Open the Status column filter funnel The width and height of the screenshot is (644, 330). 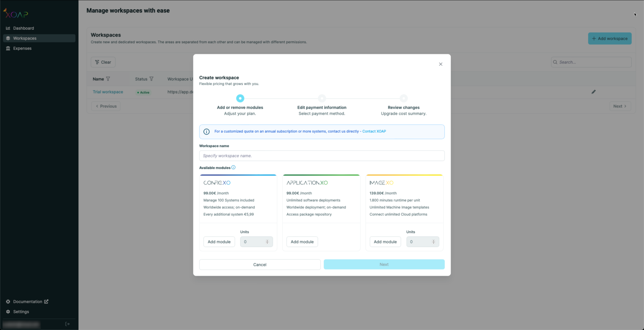click(x=152, y=79)
